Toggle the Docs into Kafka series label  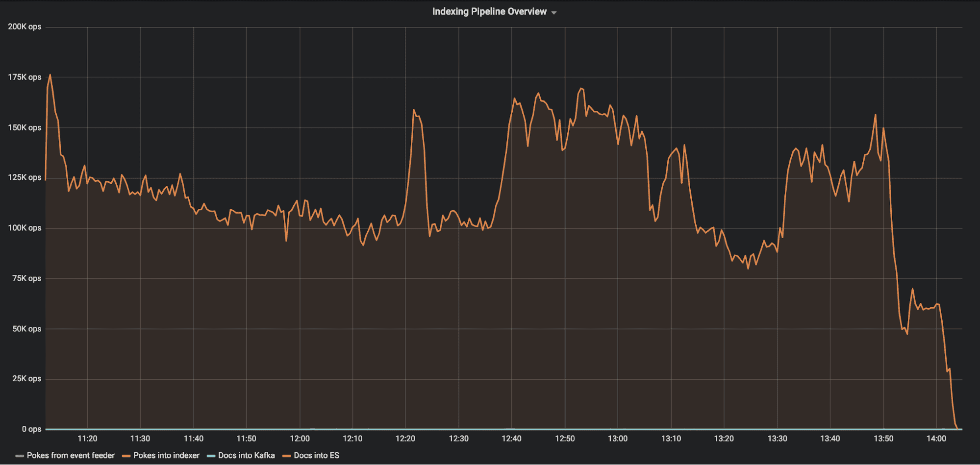click(x=246, y=455)
